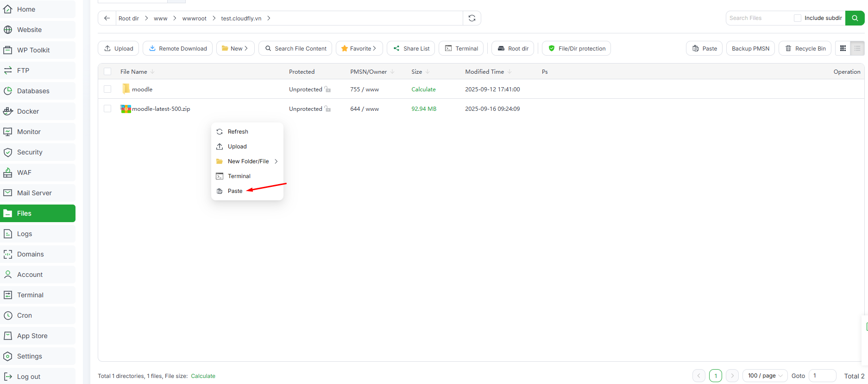Click the refresh icon beside the path bar
The image size is (868, 384).
click(472, 18)
